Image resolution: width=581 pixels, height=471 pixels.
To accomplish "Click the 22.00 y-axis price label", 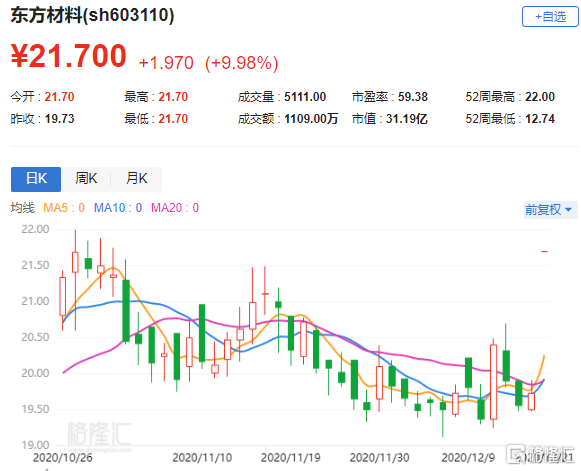I will [x=35, y=229].
